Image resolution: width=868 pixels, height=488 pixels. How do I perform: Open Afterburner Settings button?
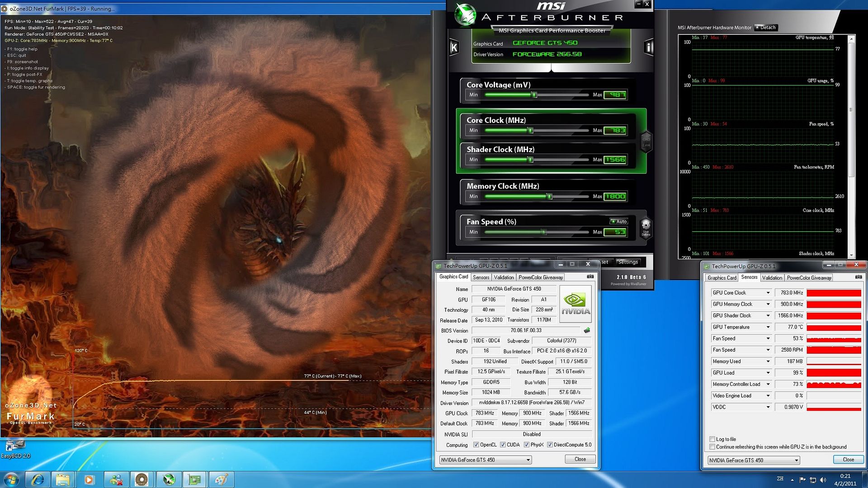coord(628,262)
